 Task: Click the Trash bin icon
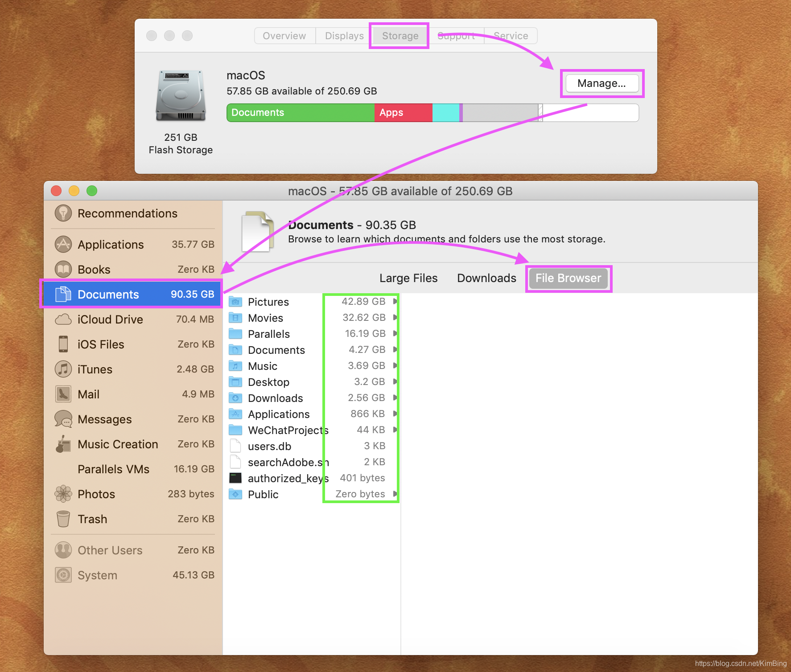(x=63, y=519)
